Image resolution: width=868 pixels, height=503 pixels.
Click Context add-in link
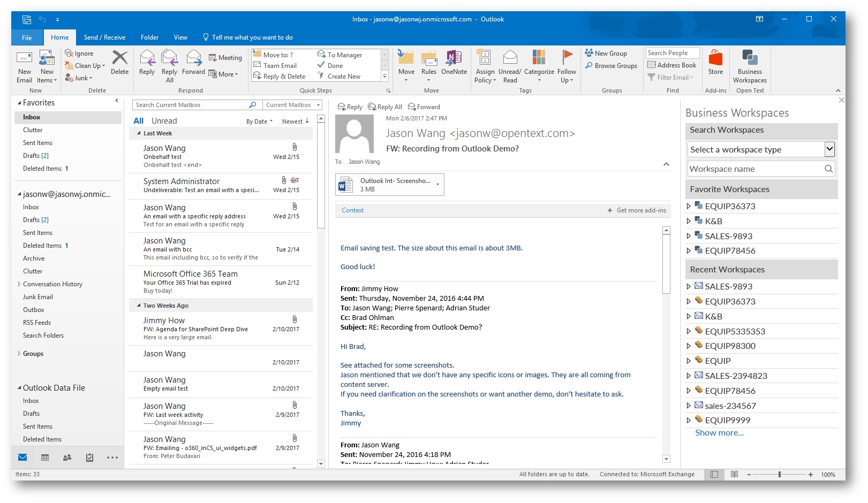[352, 210]
